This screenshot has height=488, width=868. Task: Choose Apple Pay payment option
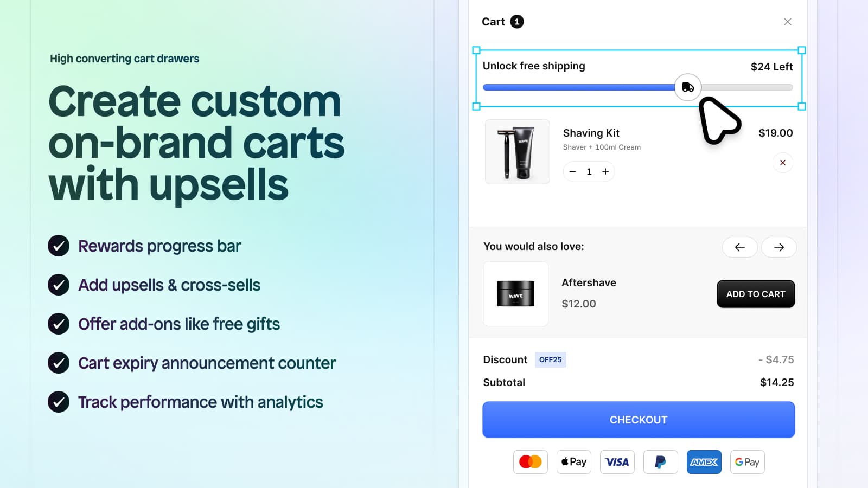573,461
